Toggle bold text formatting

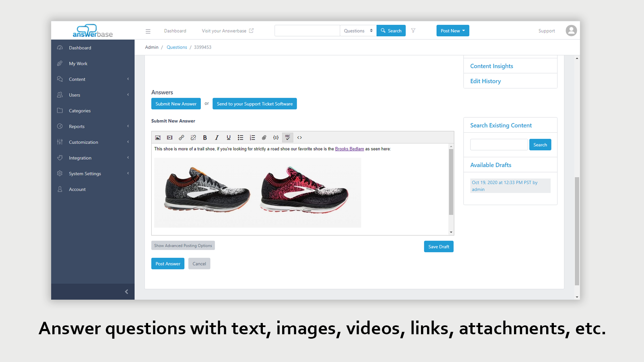pos(205,137)
